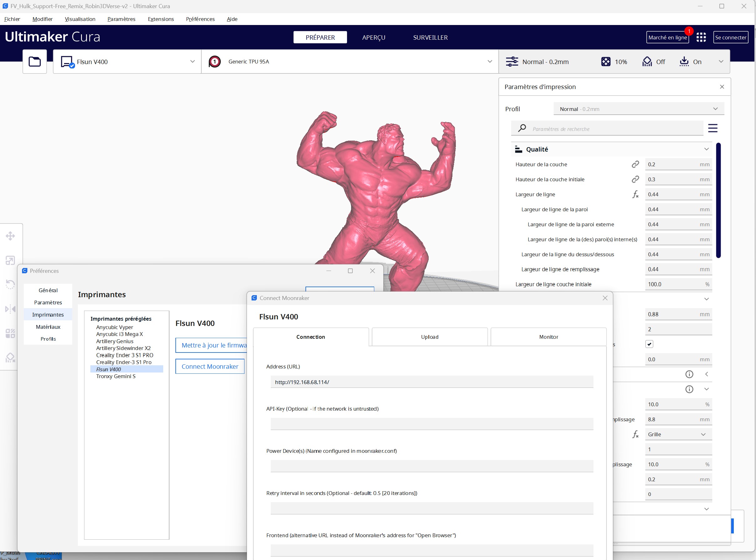The height and width of the screenshot is (560, 756).
Task: Select Anycubic Vyper in printer list
Action: 114,327
